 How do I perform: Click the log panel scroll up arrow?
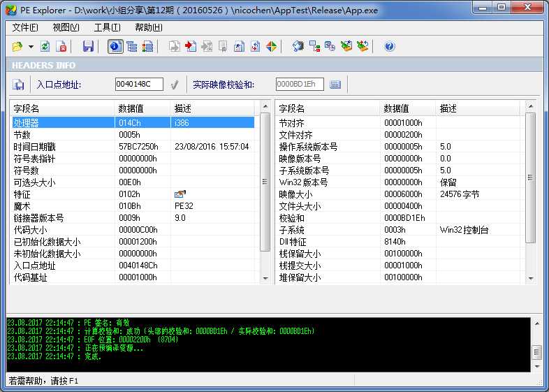tap(537, 324)
